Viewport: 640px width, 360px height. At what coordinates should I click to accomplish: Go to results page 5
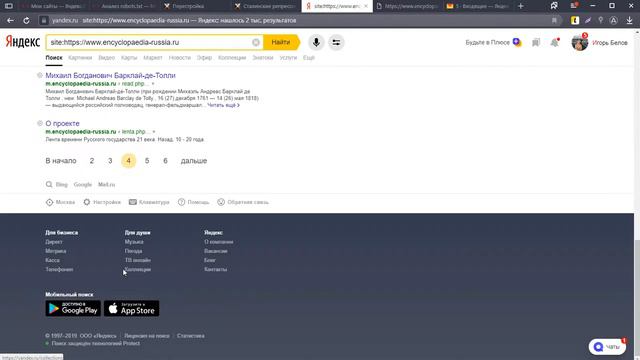pos(147,161)
